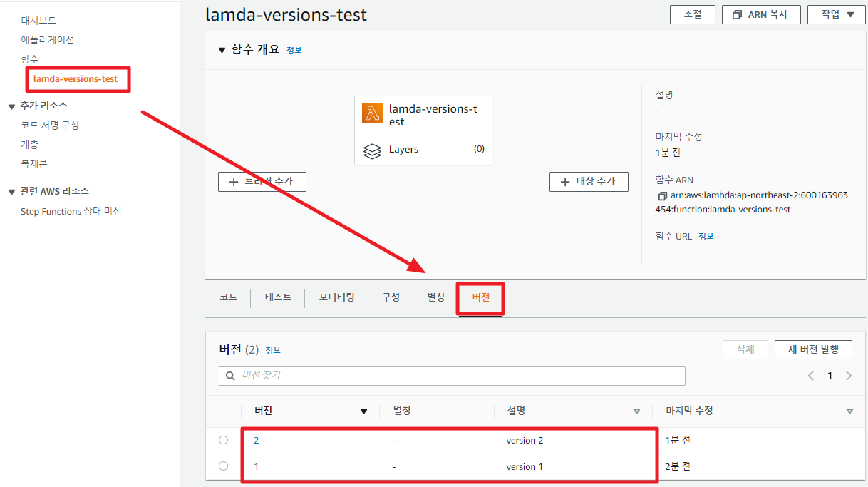Open 코드 서명 구성 in the sidebar
The image size is (868, 487).
click(50, 125)
